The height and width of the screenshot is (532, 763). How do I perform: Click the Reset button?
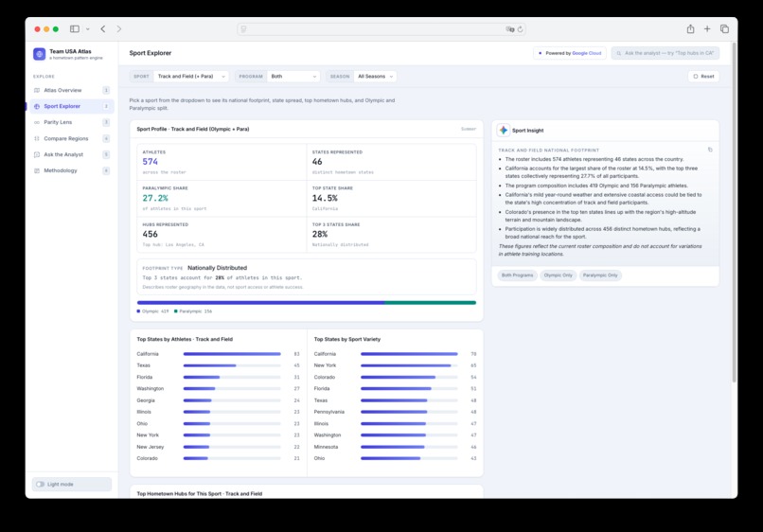pyautogui.click(x=703, y=77)
